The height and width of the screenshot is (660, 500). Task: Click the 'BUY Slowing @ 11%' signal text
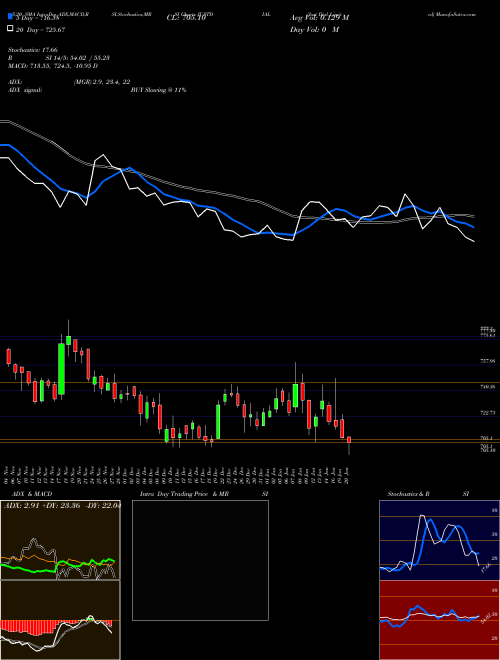[x=158, y=90]
